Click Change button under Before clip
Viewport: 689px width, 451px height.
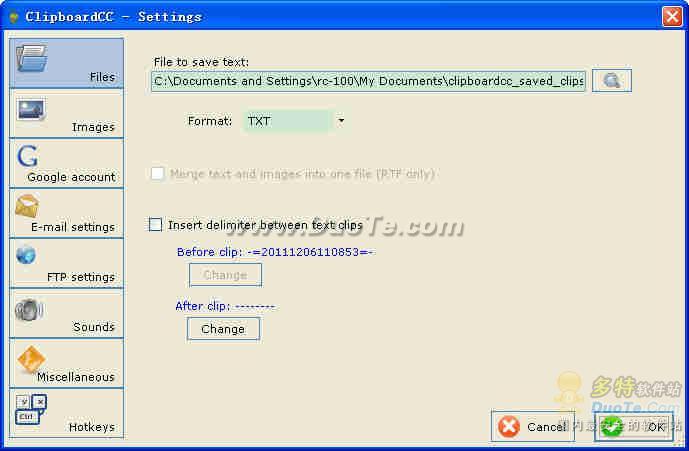click(225, 275)
